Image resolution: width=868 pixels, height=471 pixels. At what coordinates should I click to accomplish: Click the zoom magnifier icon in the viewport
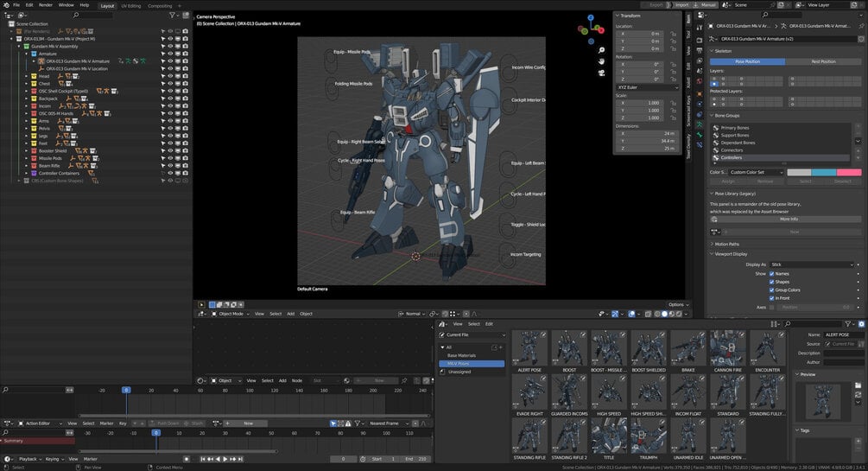tap(601, 50)
